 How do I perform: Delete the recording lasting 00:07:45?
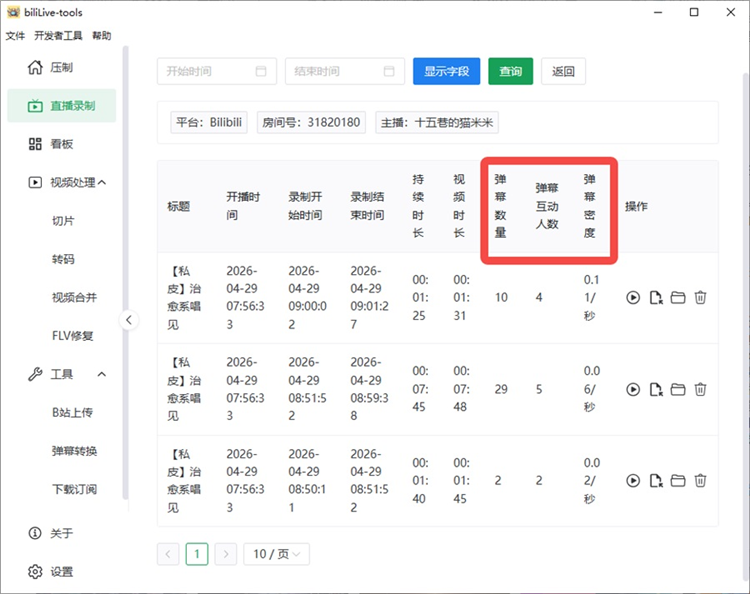tap(700, 389)
